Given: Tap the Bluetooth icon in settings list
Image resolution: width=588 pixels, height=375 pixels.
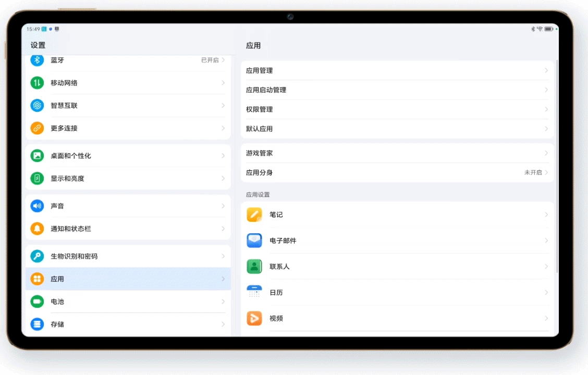Looking at the screenshot, I should coord(37,60).
